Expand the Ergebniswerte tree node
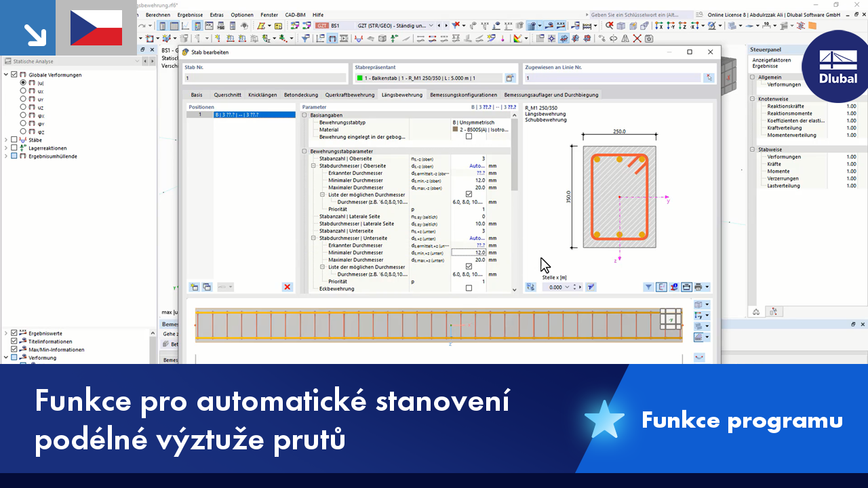The height and width of the screenshot is (488, 868). tap(6, 333)
